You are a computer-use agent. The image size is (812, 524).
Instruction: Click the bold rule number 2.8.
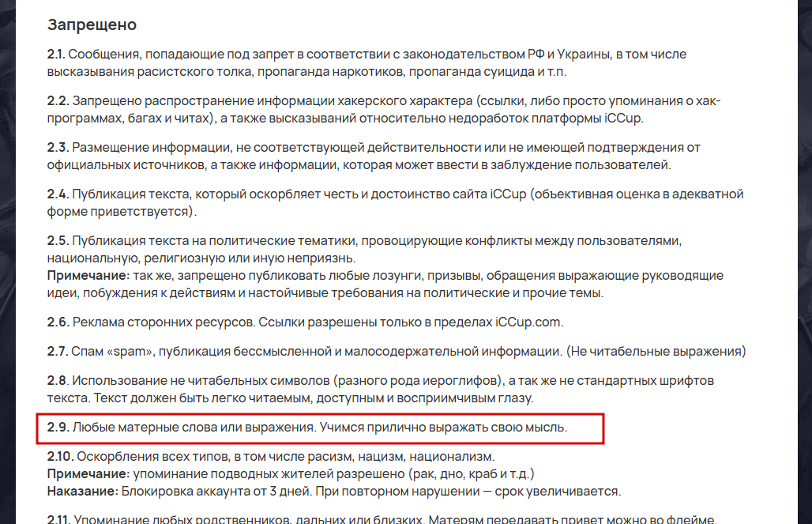(x=58, y=380)
